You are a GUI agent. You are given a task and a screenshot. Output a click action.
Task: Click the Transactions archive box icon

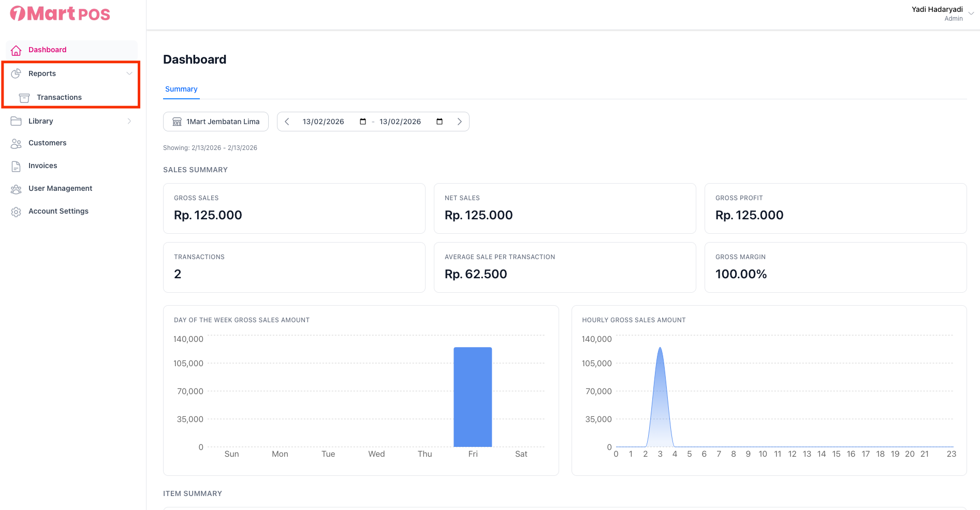(24, 98)
